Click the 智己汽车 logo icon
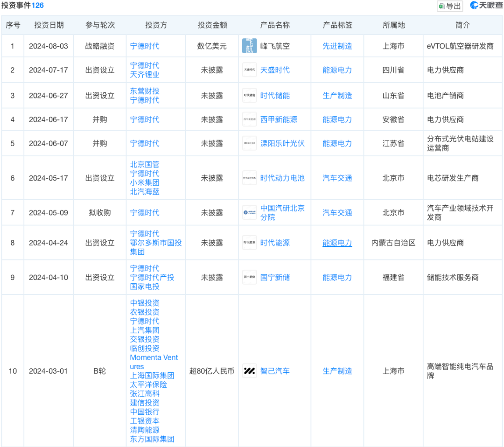Viewport: 504px width, 447px height. click(249, 371)
